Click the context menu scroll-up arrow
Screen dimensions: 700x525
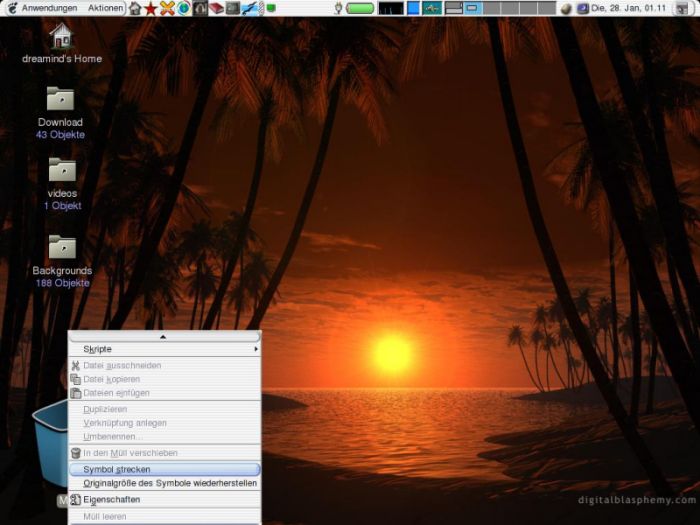click(164, 337)
